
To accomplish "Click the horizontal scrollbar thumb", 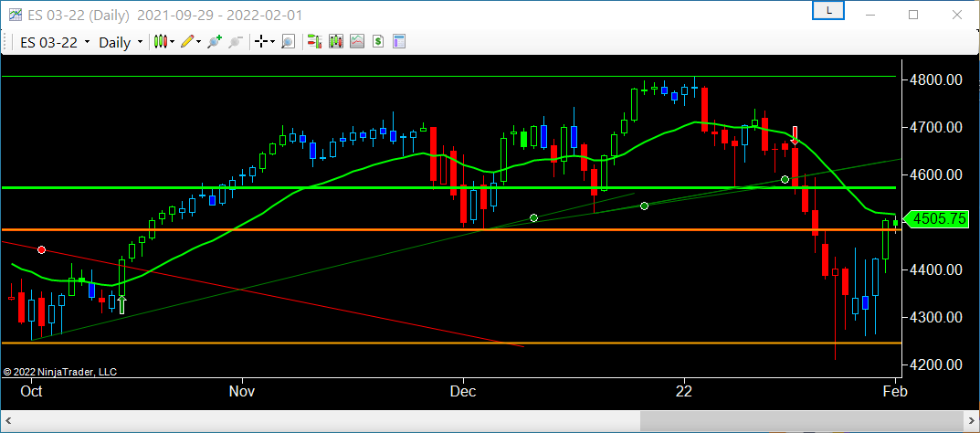I will (800, 421).
